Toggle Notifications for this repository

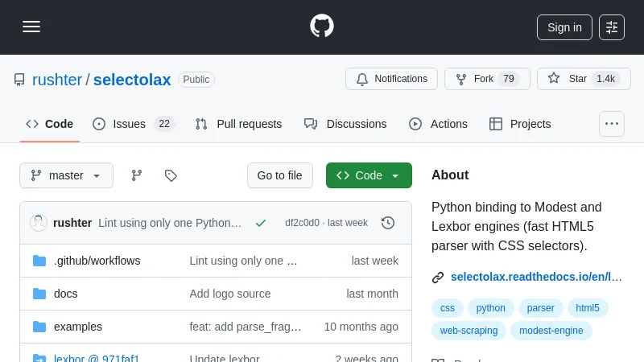(x=391, y=79)
